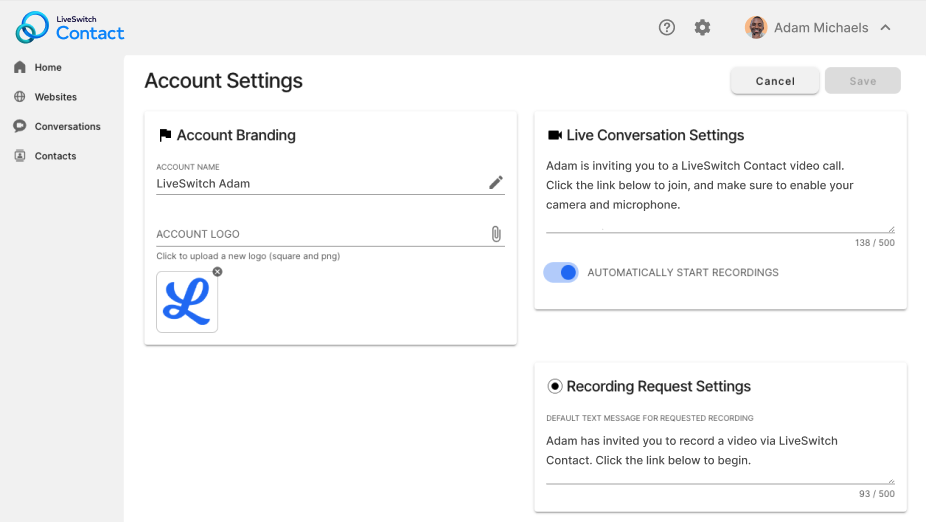Click the pencil edit icon for account name

point(496,182)
